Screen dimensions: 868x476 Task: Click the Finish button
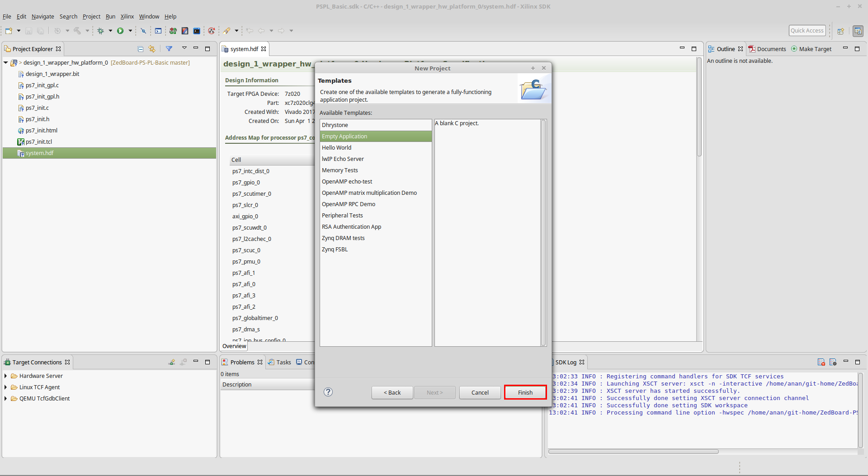pyautogui.click(x=525, y=392)
